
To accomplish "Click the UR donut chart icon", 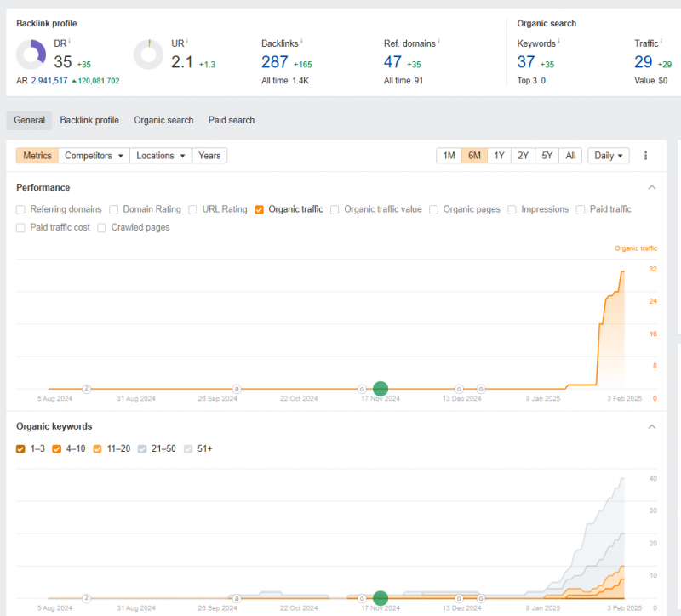I will 150,55.
